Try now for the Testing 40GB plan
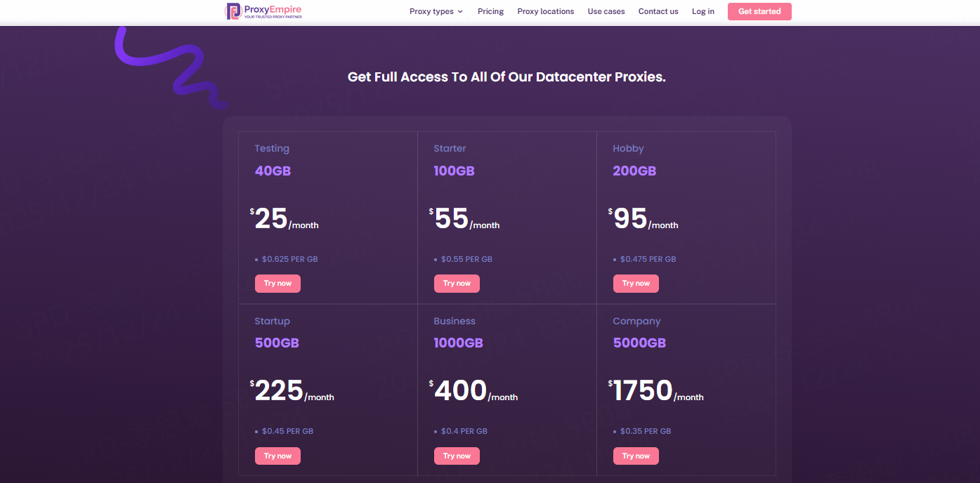980x483 pixels. [277, 284]
